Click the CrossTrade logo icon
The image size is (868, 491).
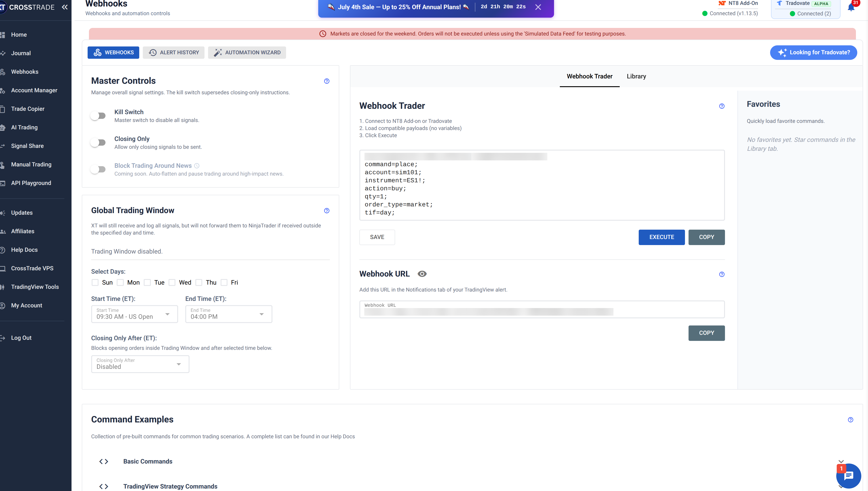3,7
